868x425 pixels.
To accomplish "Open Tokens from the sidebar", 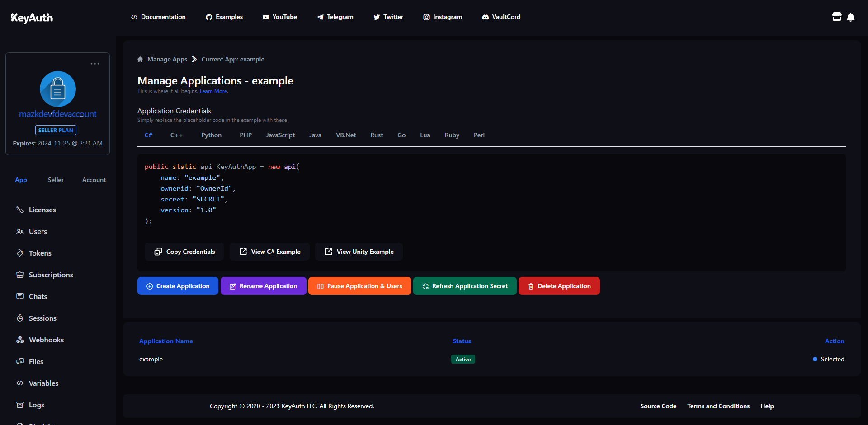I will point(40,253).
